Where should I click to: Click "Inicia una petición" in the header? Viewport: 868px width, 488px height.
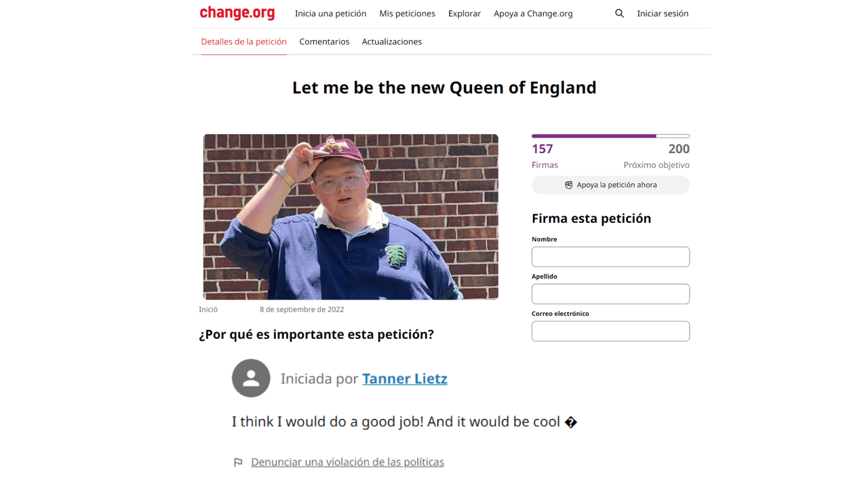coord(330,13)
